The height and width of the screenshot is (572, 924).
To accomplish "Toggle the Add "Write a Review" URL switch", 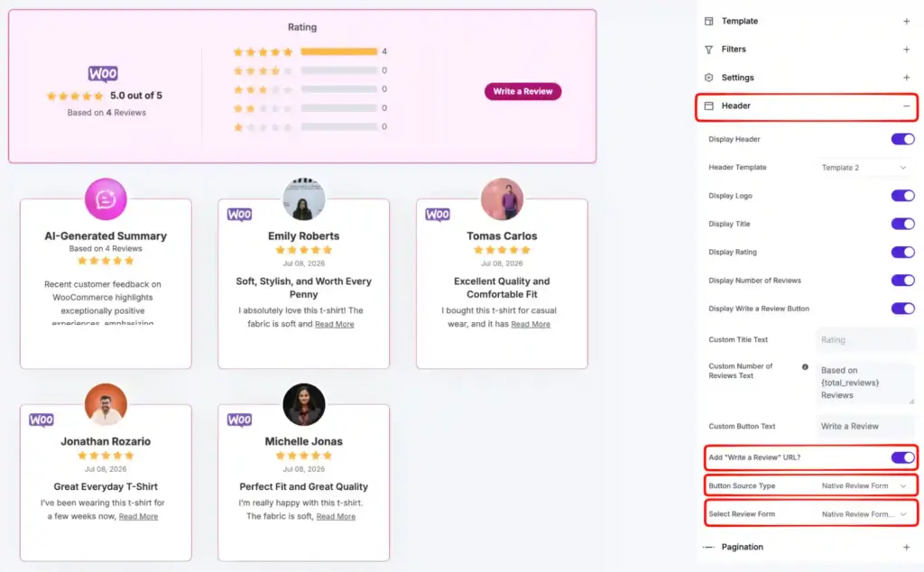I will [x=902, y=457].
